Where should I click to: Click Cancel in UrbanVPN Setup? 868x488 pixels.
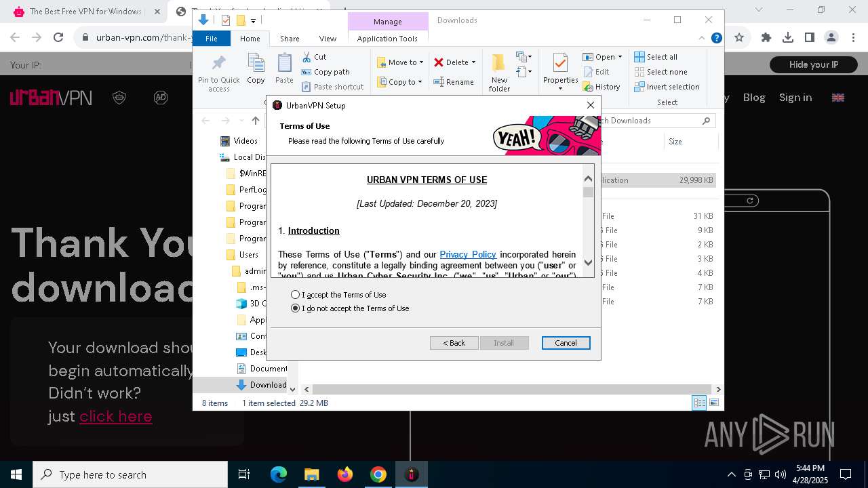tap(566, 343)
